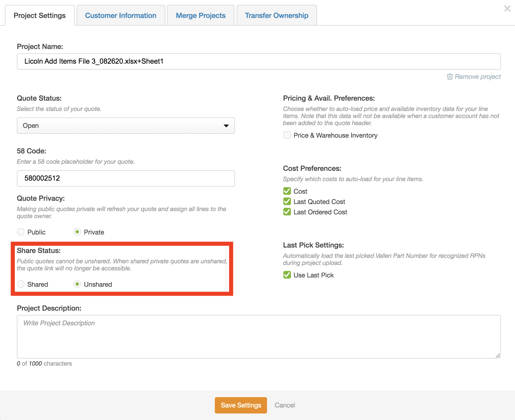Go to the Transfer Ownership tab

(x=277, y=16)
